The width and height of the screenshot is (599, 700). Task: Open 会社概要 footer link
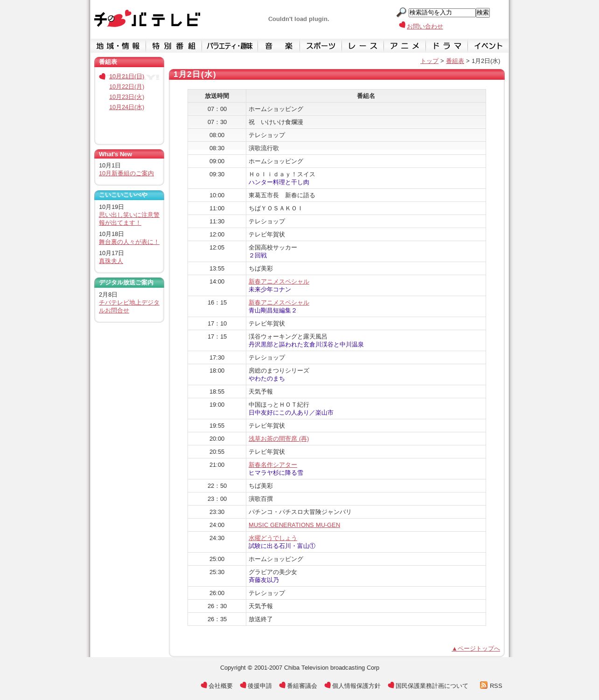tap(221, 686)
